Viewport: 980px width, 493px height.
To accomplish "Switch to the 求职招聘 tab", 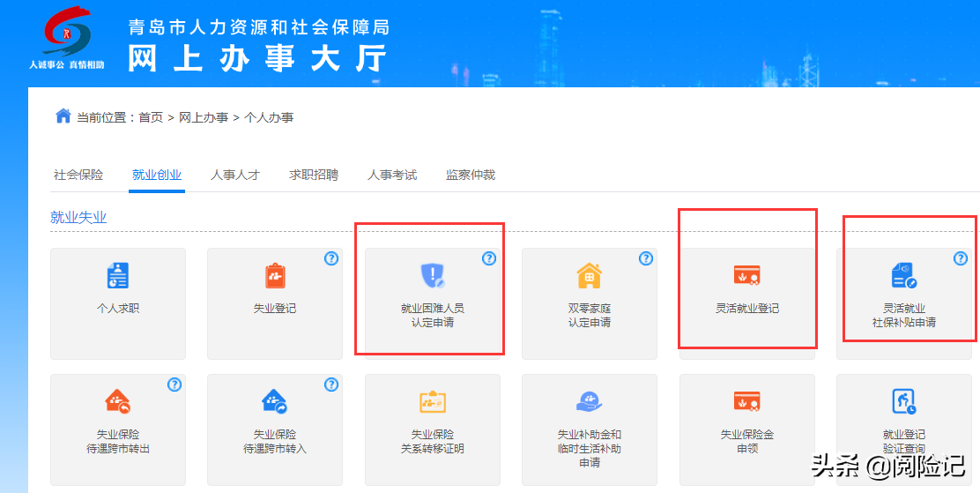I will (314, 176).
